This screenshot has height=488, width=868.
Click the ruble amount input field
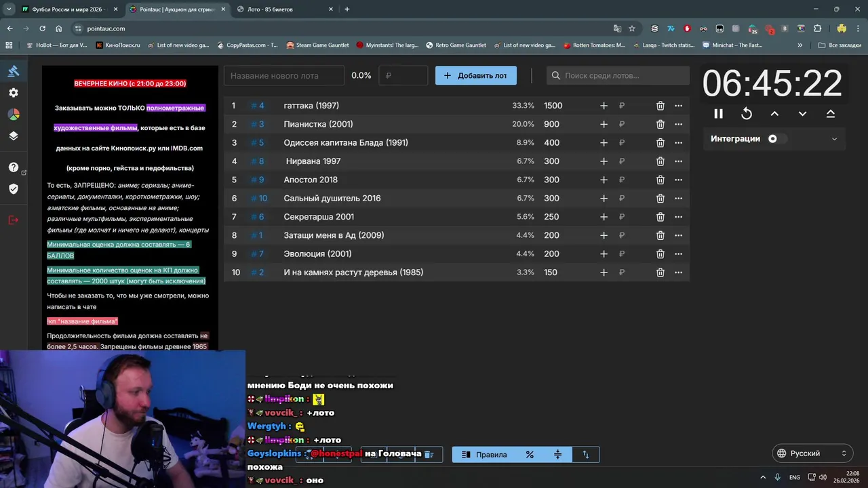403,75
